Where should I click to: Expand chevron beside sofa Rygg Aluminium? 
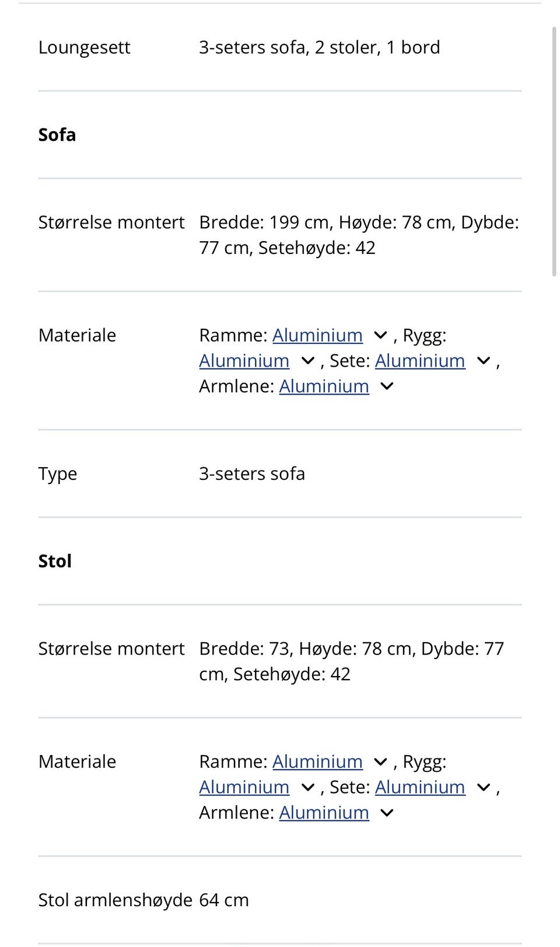pyautogui.click(x=307, y=361)
